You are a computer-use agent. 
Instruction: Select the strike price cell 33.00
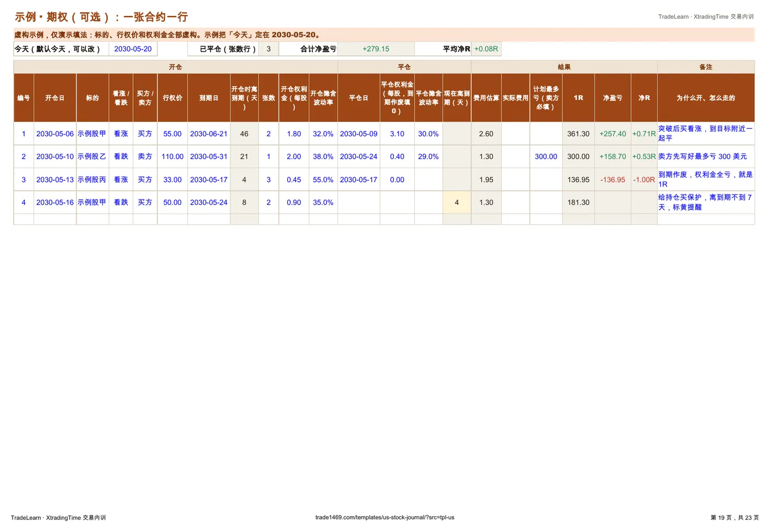tap(172, 180)
